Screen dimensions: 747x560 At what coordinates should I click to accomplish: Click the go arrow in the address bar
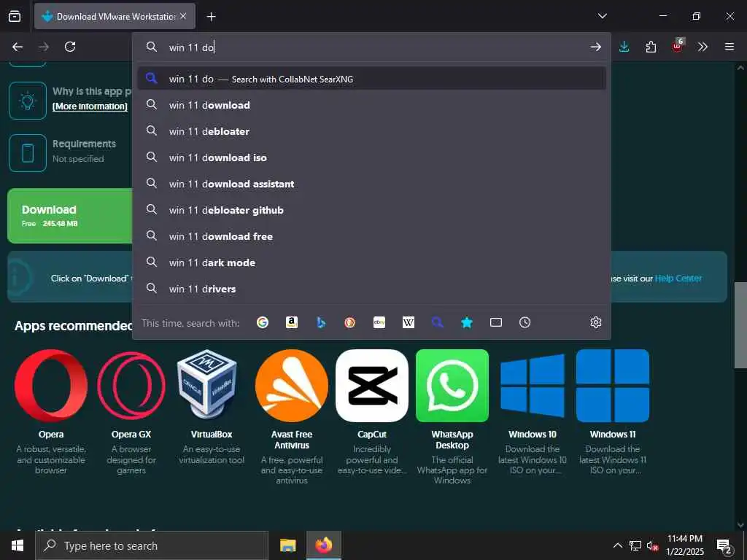595,47
